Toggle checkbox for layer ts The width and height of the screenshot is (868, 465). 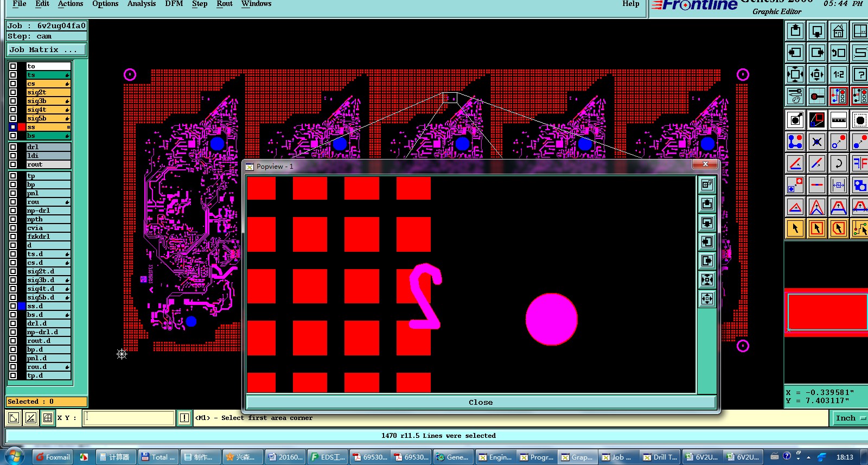[13, 75]
